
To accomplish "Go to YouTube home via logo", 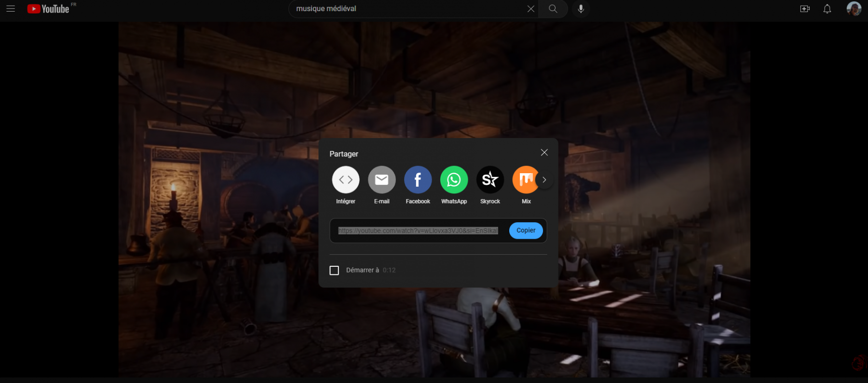I will coord(48,9).
